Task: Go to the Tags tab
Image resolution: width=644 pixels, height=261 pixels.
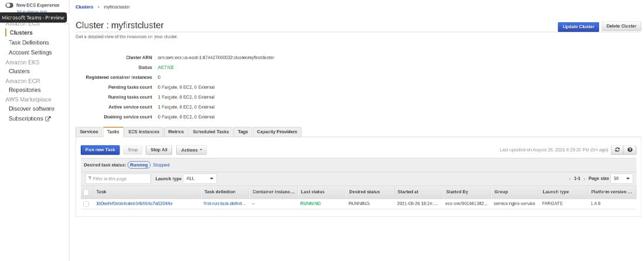Action: (243, 132)
